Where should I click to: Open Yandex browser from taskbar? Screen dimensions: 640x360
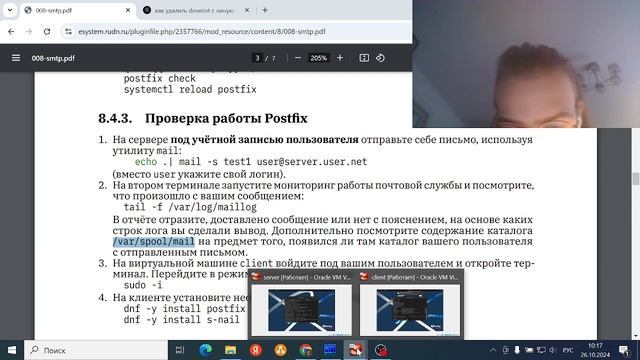(x=256, y=350)
